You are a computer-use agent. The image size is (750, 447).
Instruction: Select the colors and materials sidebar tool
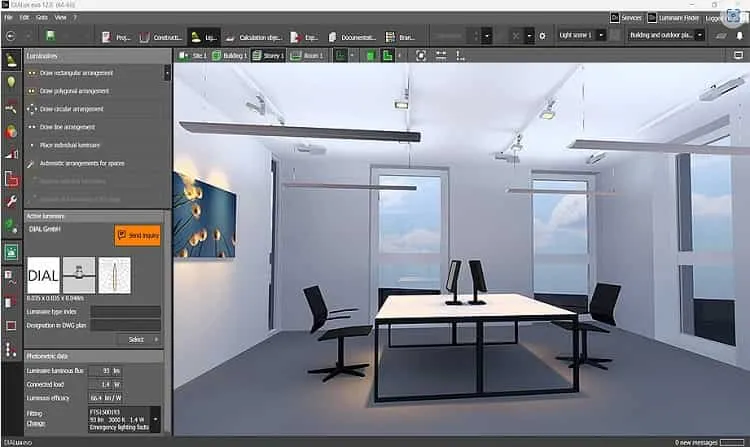[x=11, y=131]
